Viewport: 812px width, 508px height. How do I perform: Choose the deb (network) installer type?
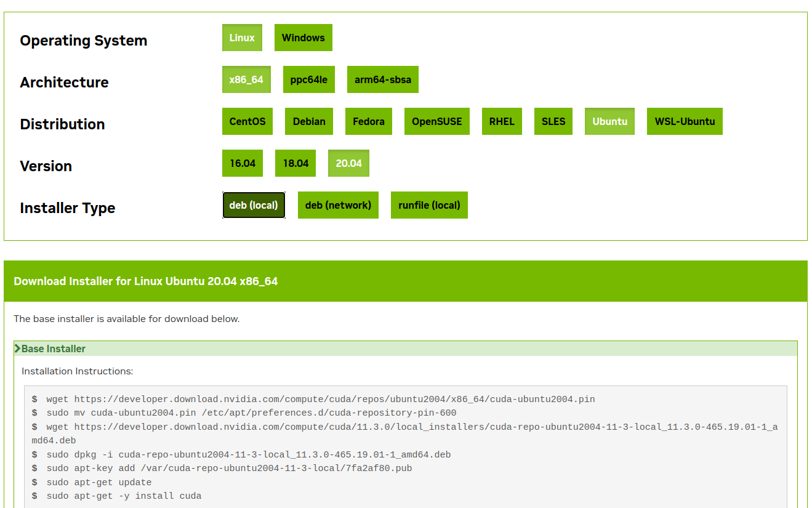pyautogui.click(x=338, y=205)
